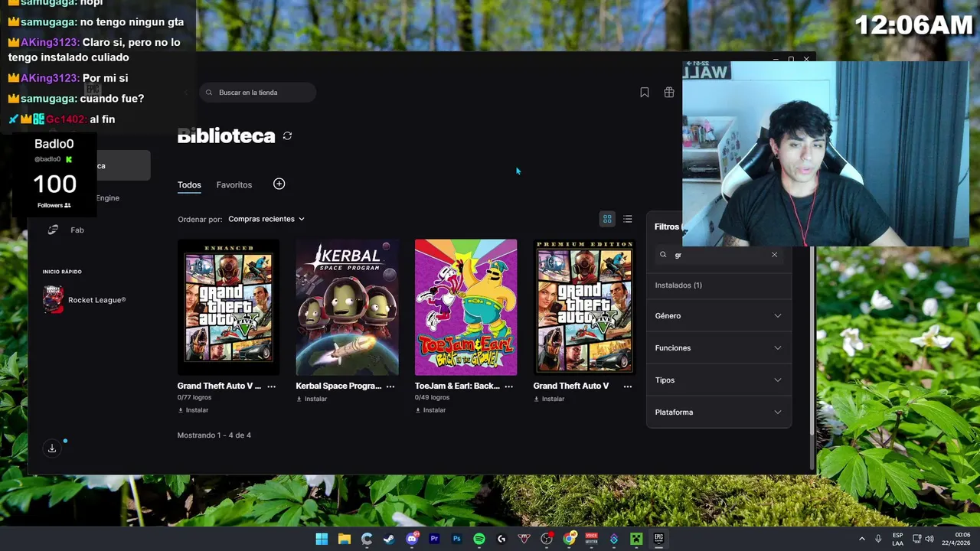Screen dimensions: 980x551
Task: Open Voicemeeter from the taskbar
Action: pos(591,539)
